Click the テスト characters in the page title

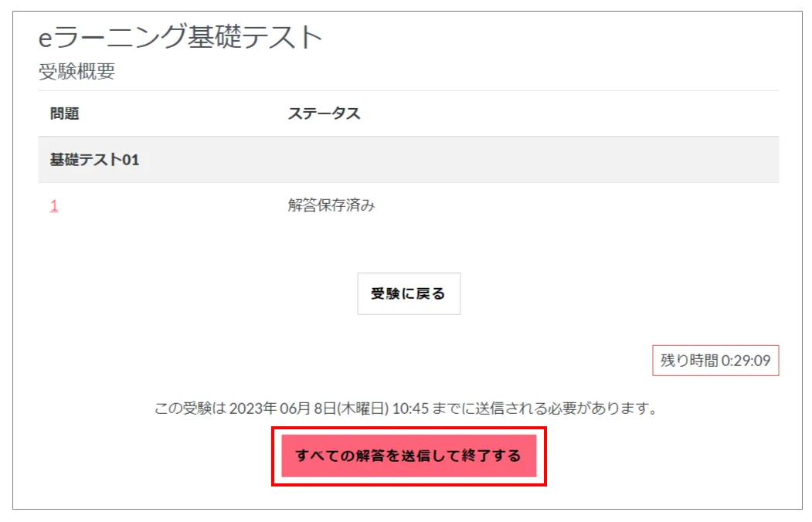click(282, 37)
